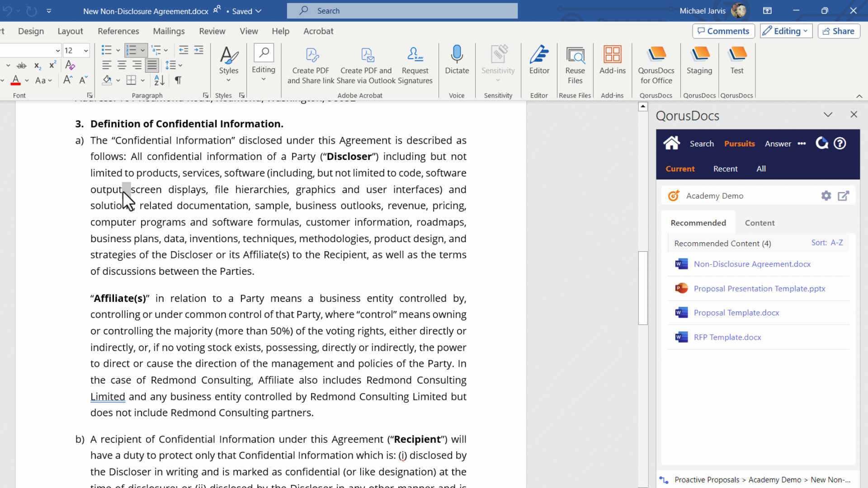This screenshot has height=488, width=868.
Task: Open Academy Demo in external window
Action: click(843, 196)
